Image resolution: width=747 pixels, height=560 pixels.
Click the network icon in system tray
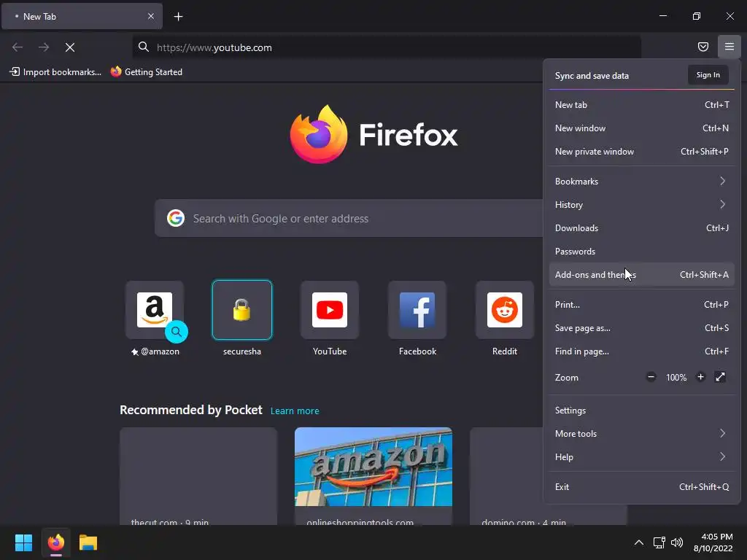point(659,542)
